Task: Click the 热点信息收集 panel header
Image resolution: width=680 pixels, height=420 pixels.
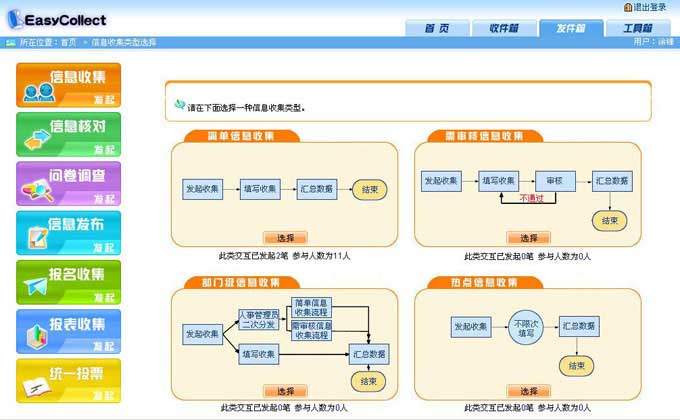Action: [484, 283]
